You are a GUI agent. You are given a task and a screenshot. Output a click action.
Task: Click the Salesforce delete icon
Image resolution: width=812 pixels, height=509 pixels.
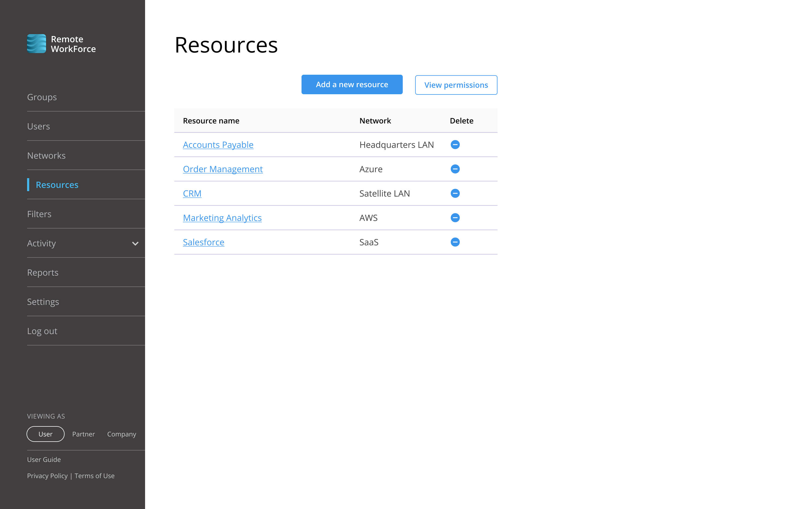pyautogui.click(x=455, y=242)
